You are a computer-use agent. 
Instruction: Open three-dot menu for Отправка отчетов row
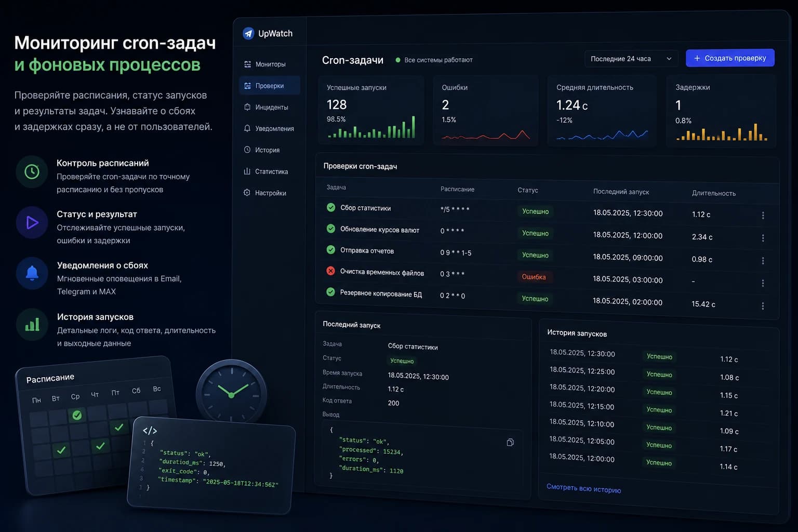[x=763, y=261]
